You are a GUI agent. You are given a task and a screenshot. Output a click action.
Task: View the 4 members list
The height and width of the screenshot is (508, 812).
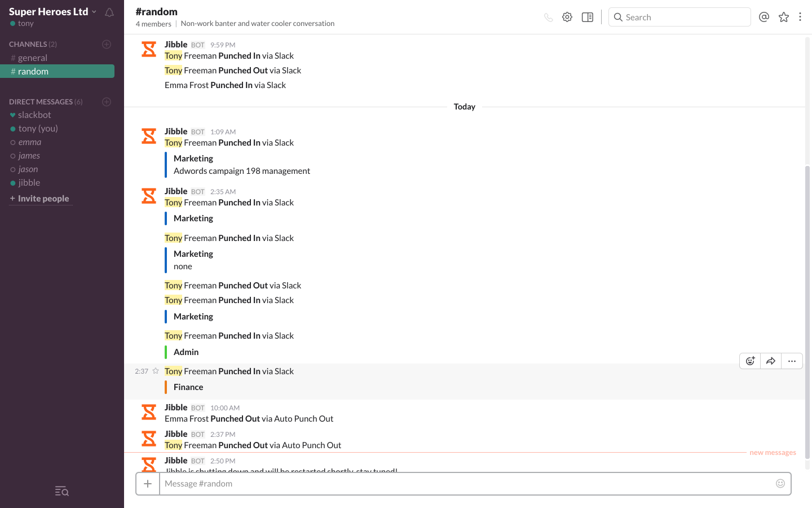point(153,24)
